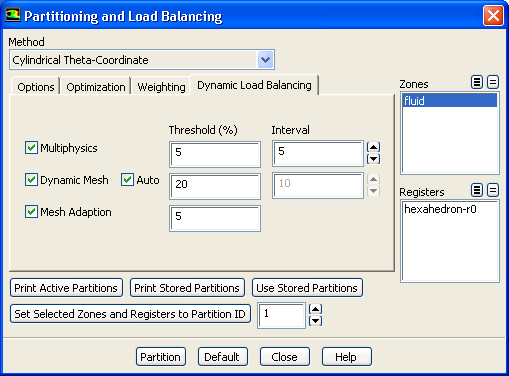The image size is (509, 376).
Task: Click the Partition button
Action: click(160, 357)
